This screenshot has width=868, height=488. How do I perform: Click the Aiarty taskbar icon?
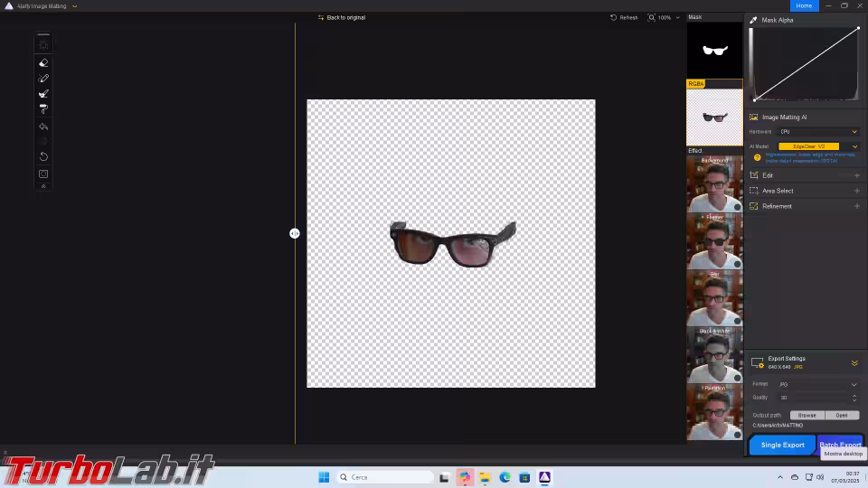544,477
